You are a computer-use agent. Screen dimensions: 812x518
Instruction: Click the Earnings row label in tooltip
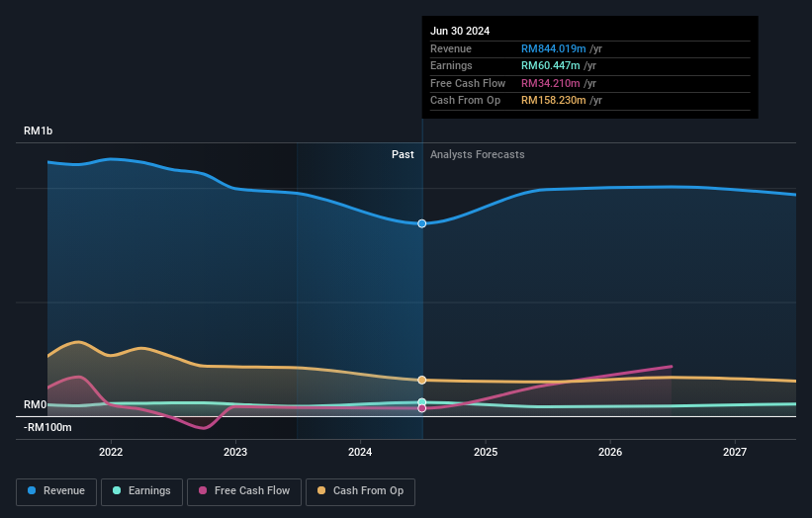451,65
